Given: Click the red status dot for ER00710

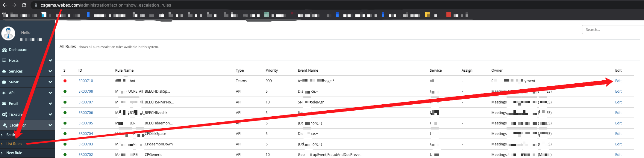Looking at the screenshot, I should (x=65, y=81).
